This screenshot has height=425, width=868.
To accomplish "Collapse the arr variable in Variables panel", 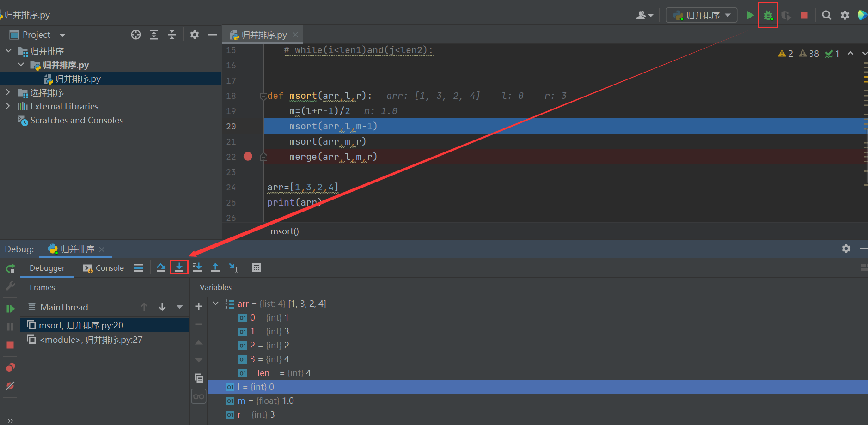I will [x=215, y=304].
